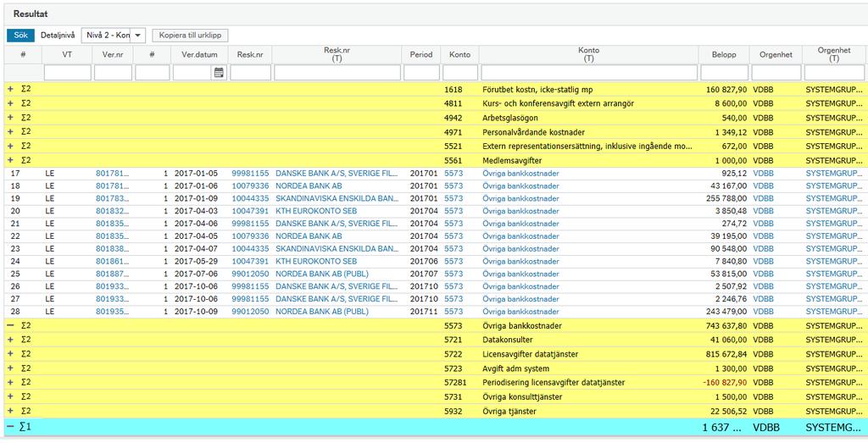Click the Konto filter input field
The image size is (868, 443).
click(460, 73)
